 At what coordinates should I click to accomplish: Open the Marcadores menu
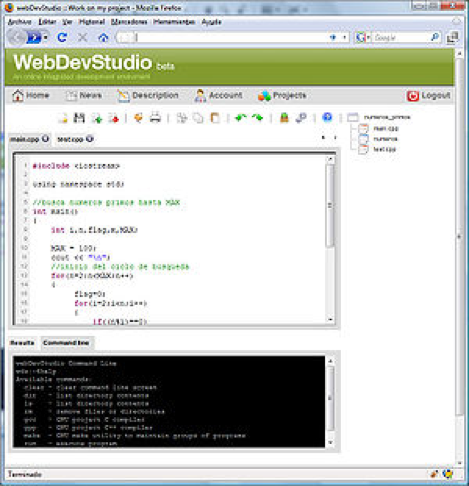pyautogui.click(x=129, y=22)
